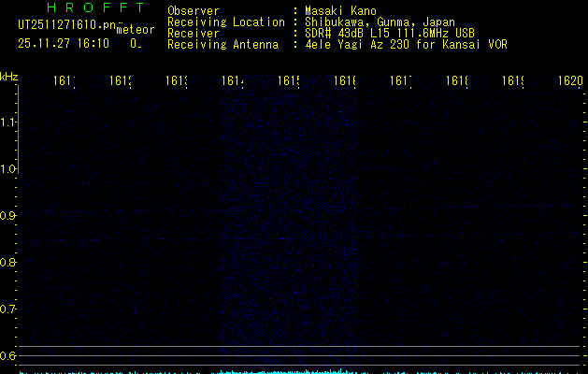Click the date 25.11.27 16:10

(x=64, y=44)
